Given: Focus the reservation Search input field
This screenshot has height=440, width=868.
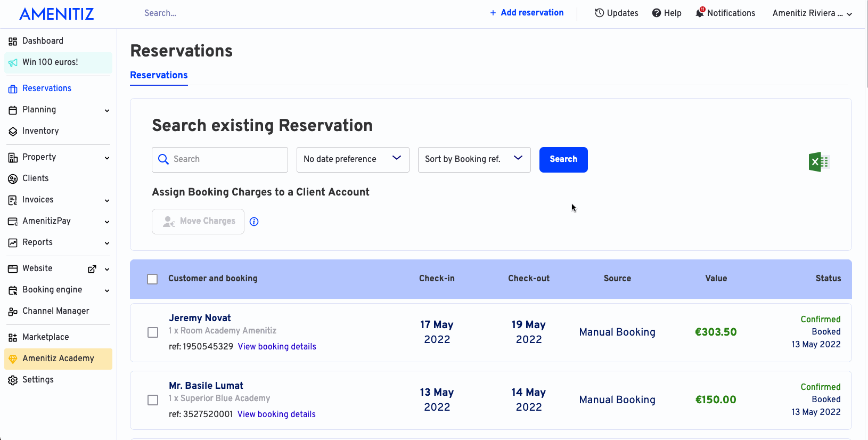Looking at the screenshot, I should (x=219, y=160).
